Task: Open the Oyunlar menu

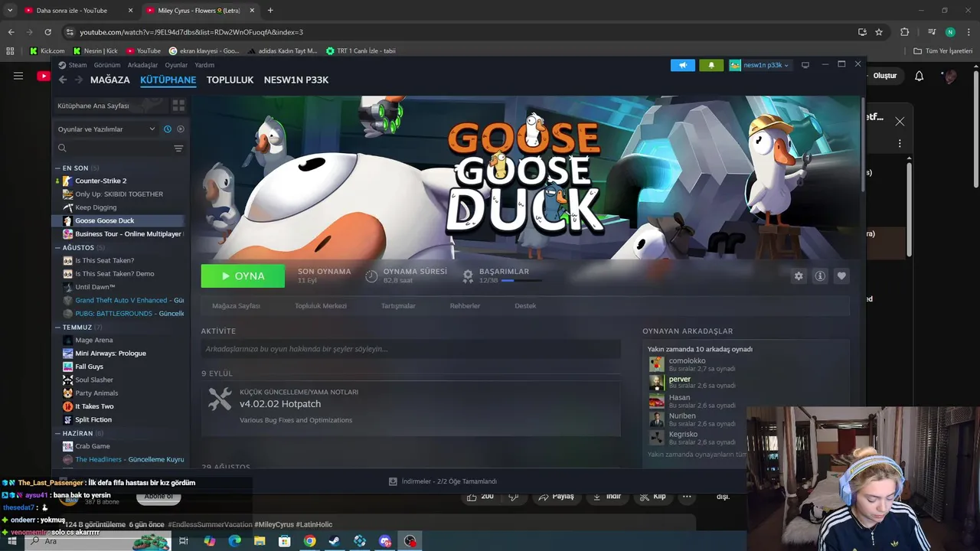Action: click(176, 65)
